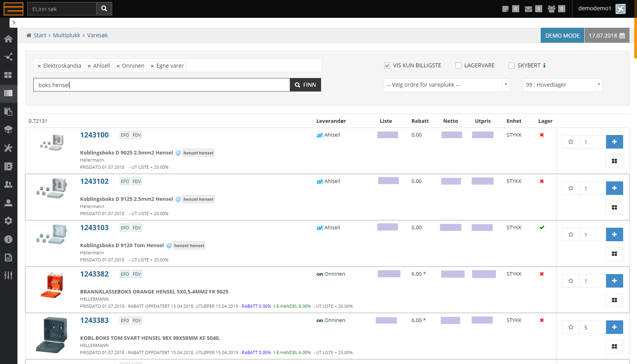Open the mail envelope icon
The height and width of the screenshot is (364, 637).
tap(528, 9)
